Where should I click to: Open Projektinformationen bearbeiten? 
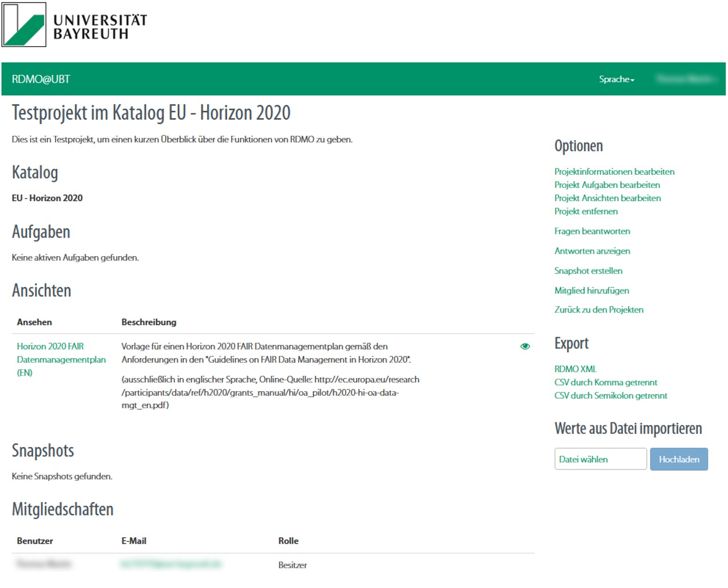(x=614, y=172)
